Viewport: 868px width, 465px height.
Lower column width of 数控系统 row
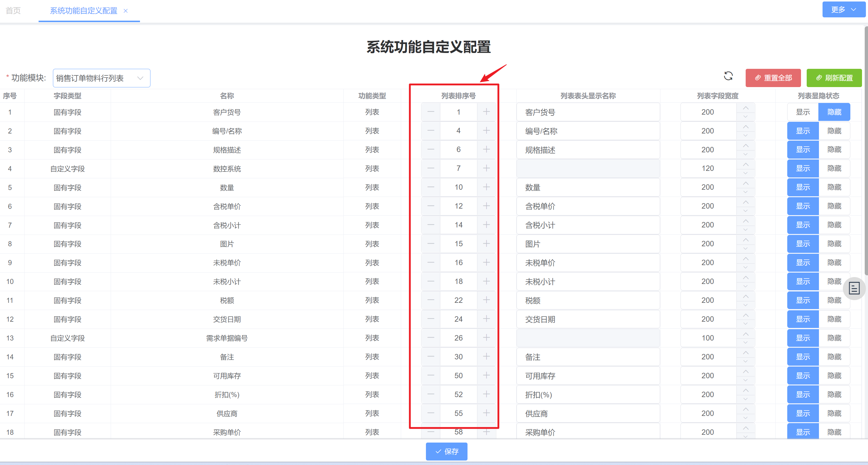click(745, 173)
